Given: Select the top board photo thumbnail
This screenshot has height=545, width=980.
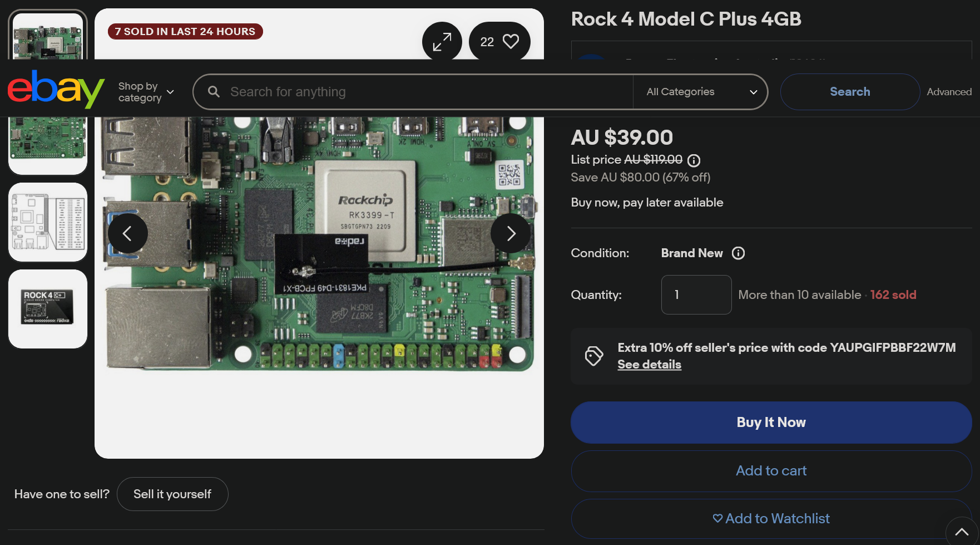Looking at the screenshot, I should [x=48, y=35].
